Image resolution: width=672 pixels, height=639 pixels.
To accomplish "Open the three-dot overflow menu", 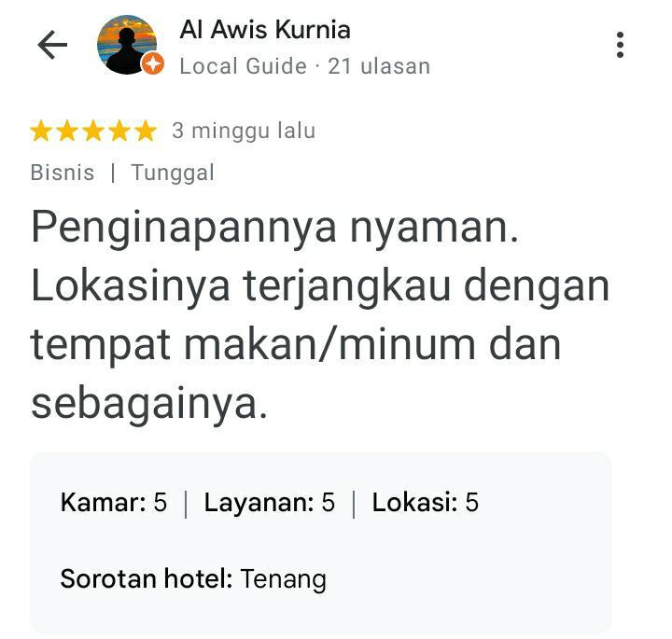I will click(620, 45).
